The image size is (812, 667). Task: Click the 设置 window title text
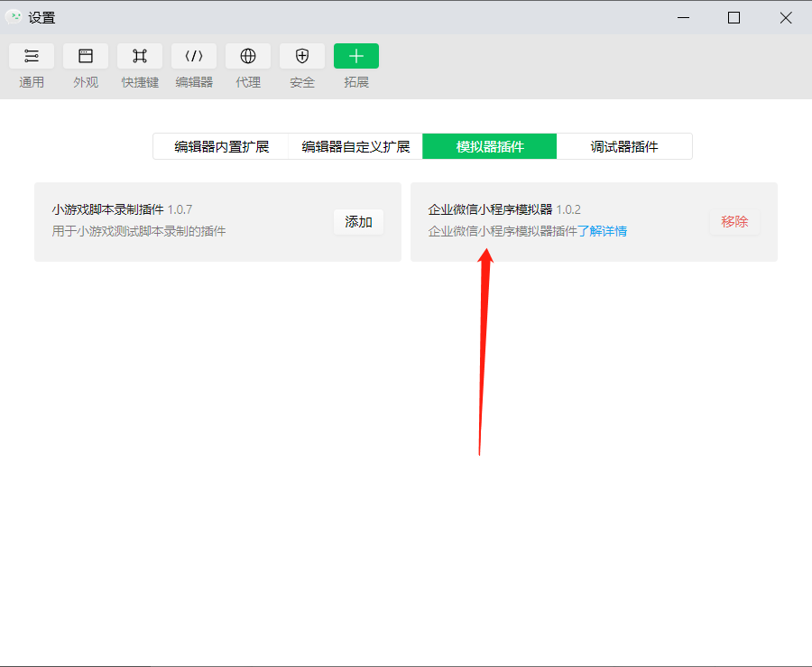tap(42, 18)
